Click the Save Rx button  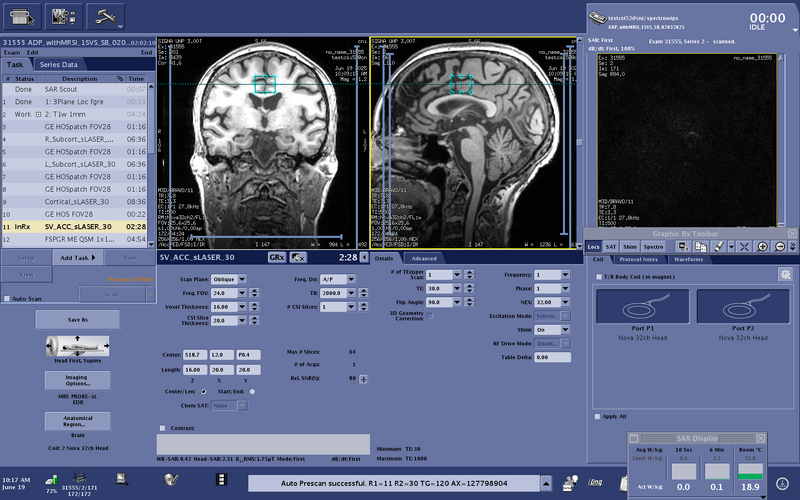[x=78, y=320]
